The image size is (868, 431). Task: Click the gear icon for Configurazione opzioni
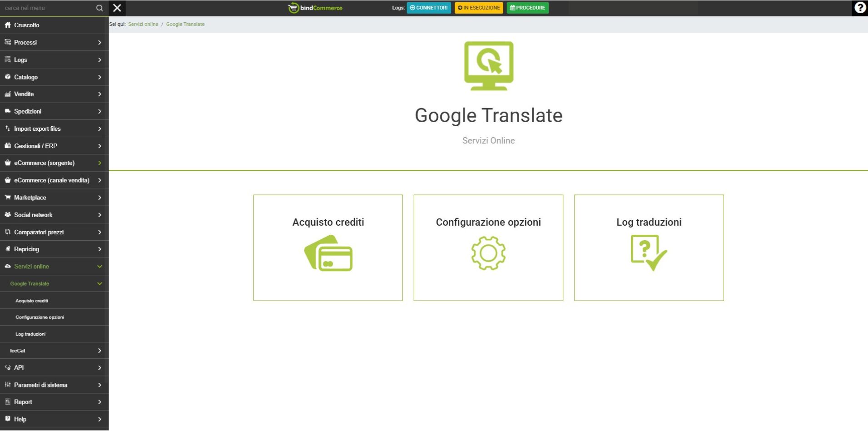pos(488,253)
